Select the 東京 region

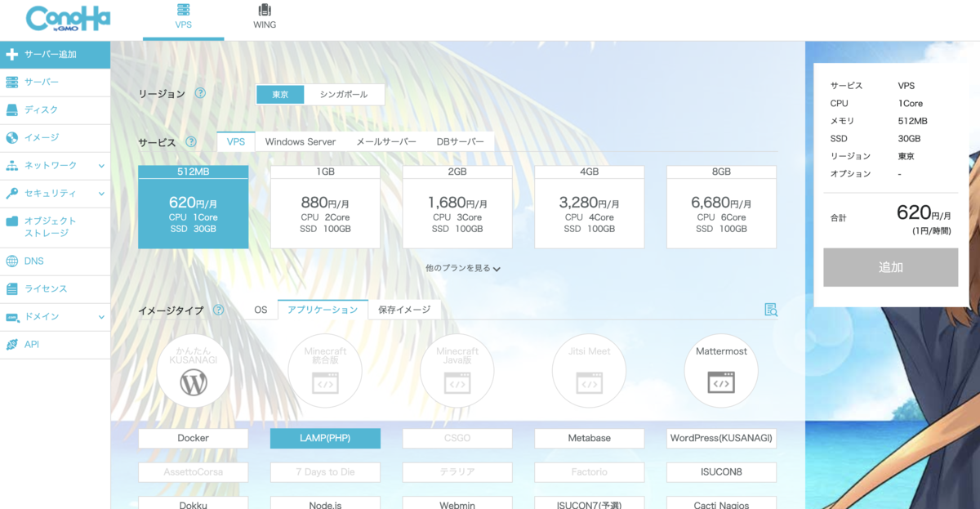click(x=280, y=94)
